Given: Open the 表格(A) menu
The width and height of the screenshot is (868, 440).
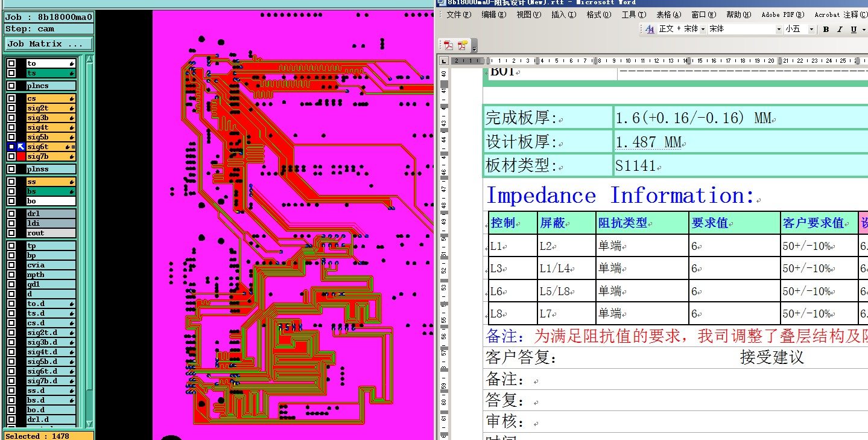Looking at the screenshot, I should point(669,14).
